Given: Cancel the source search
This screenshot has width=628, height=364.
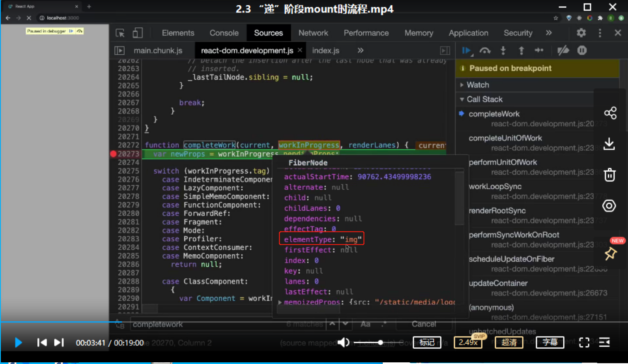Looking at the screenshot, I should [424, 324].
